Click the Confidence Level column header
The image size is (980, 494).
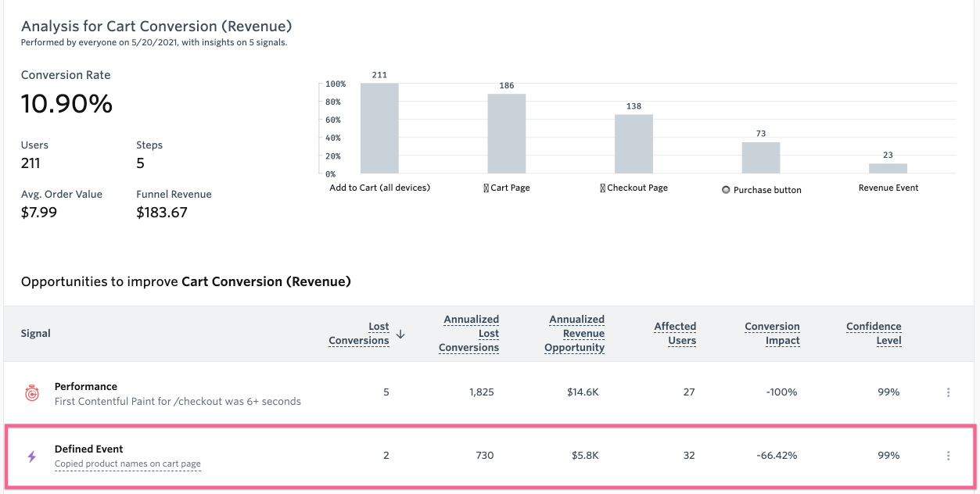pyautogui.click(x=874, y=334)
